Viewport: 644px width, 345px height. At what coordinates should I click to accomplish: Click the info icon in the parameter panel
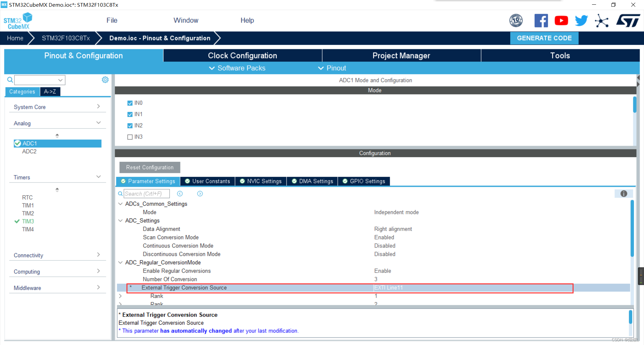(624, 194)
